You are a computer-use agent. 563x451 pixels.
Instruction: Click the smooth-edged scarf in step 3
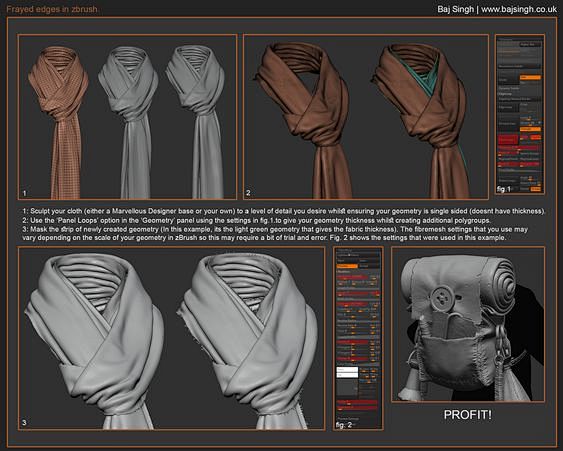95,341
